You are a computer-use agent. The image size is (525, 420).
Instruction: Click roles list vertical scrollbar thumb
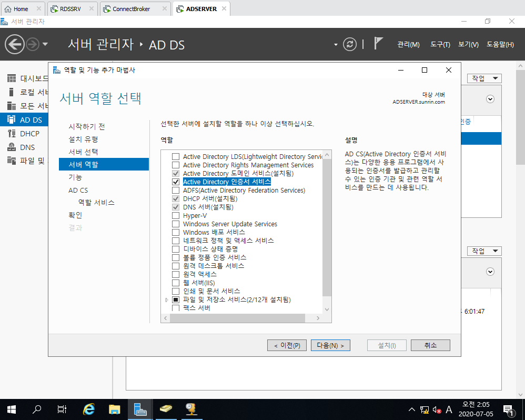[327, 227]
